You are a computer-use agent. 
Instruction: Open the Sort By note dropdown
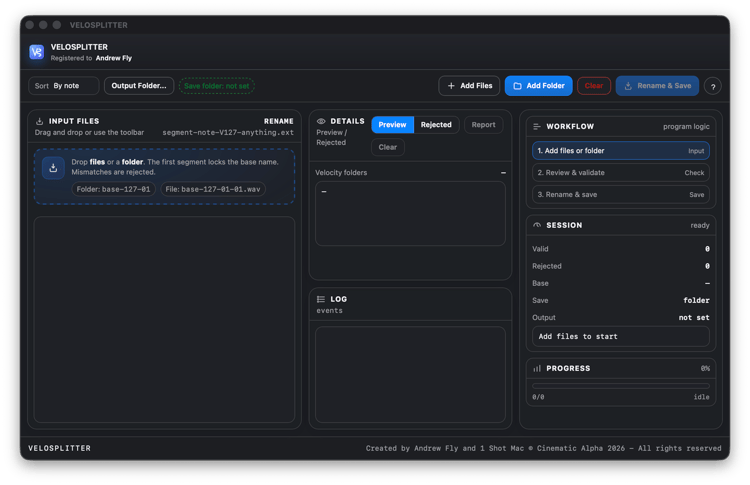(64, 86)
